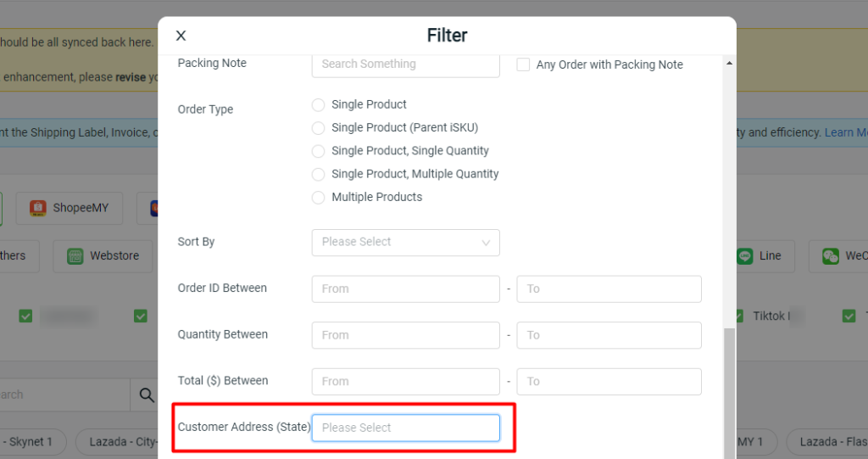Click the scrollbar up arrow in Filter
868x459 pixels.
(x=730, y=63)
